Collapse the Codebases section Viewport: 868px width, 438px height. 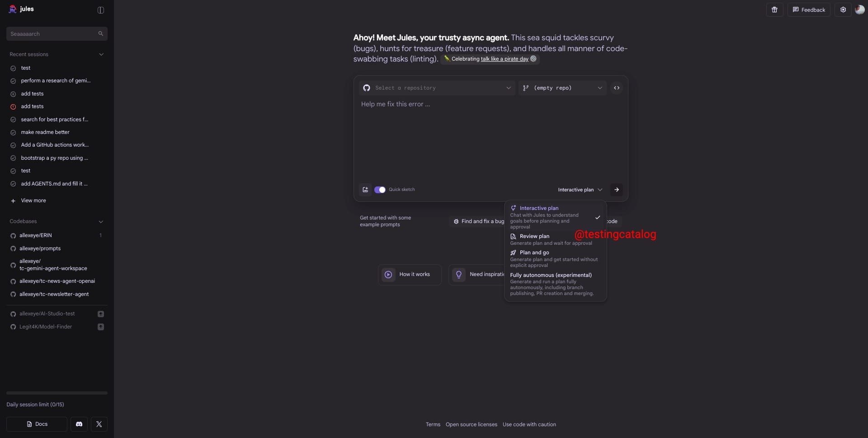click(101, 222)
